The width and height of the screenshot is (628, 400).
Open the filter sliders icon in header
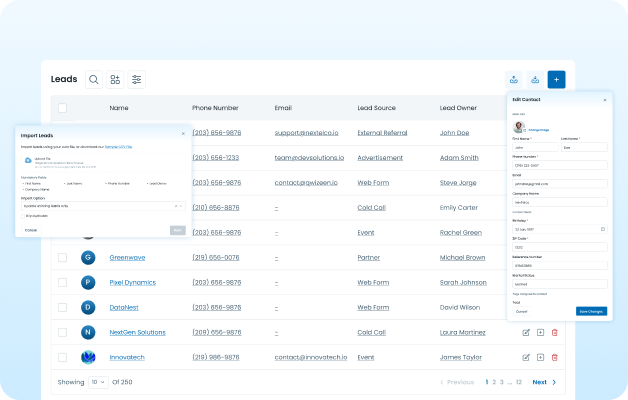tap(137, 79)
